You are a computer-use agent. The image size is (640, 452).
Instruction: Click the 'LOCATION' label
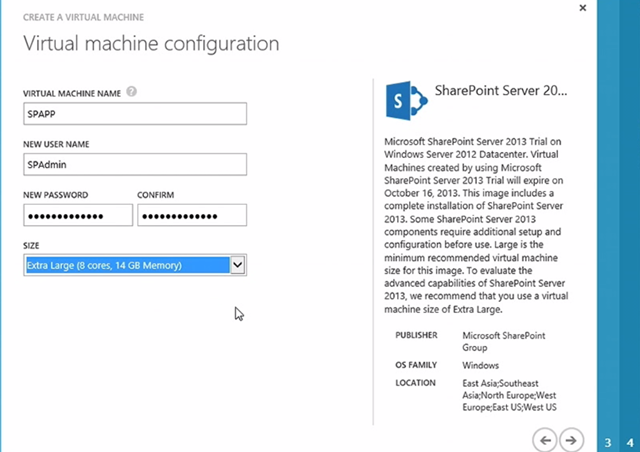click(x=416, y=383)
